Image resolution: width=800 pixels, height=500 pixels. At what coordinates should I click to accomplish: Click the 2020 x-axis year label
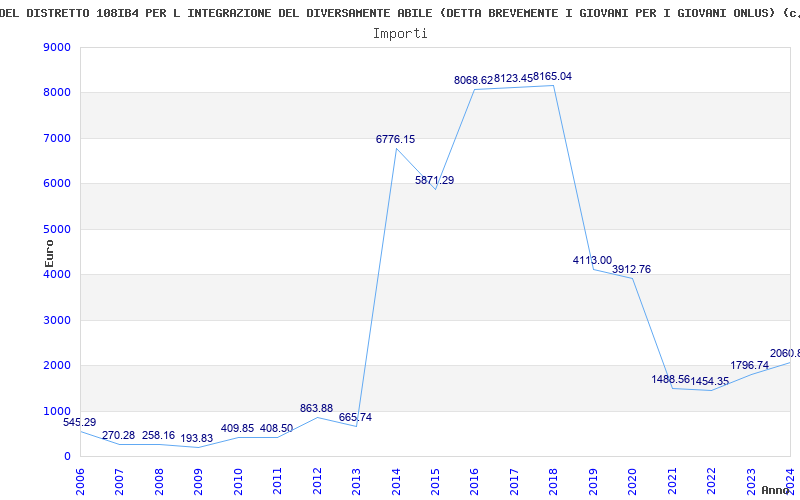click(x=632, y=481)
